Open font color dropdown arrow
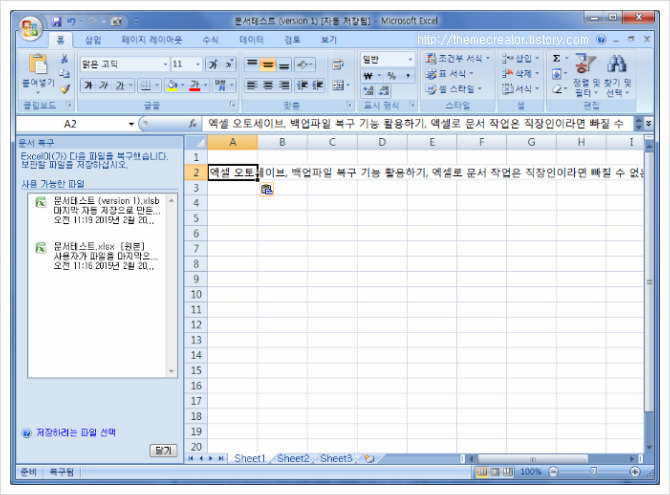 [206, 85]
